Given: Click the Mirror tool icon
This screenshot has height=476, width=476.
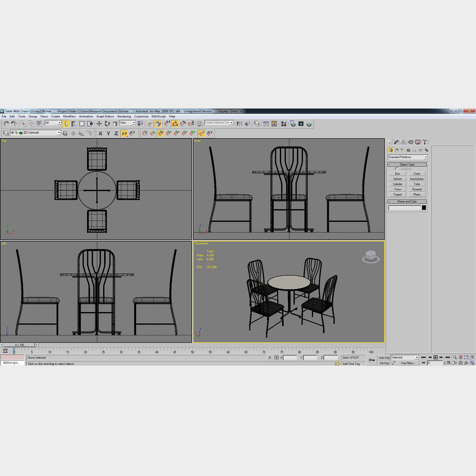Looking at the screenshot, I should pos(240,124).
